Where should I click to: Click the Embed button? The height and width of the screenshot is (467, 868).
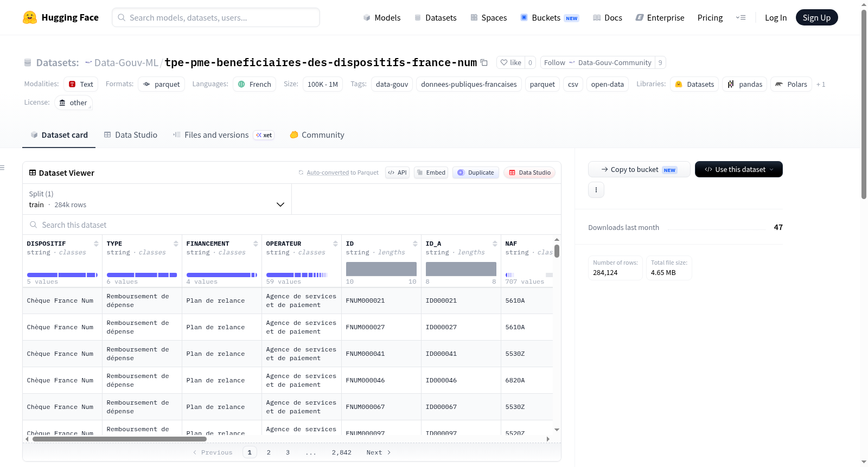click(x=431, y=172)
